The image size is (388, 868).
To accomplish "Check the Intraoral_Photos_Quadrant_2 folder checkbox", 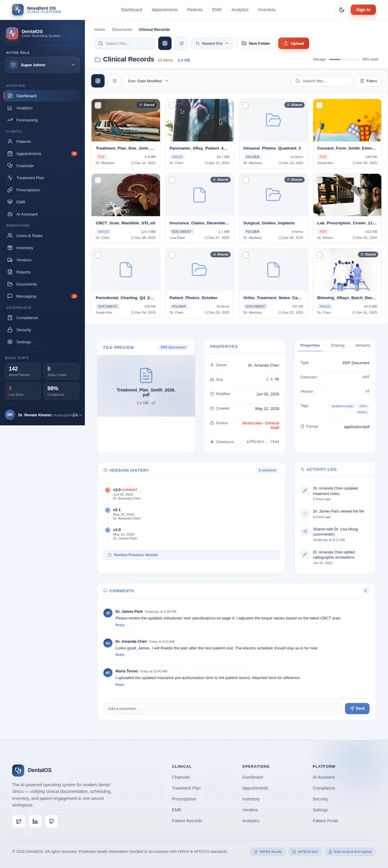I will [246, 105].
